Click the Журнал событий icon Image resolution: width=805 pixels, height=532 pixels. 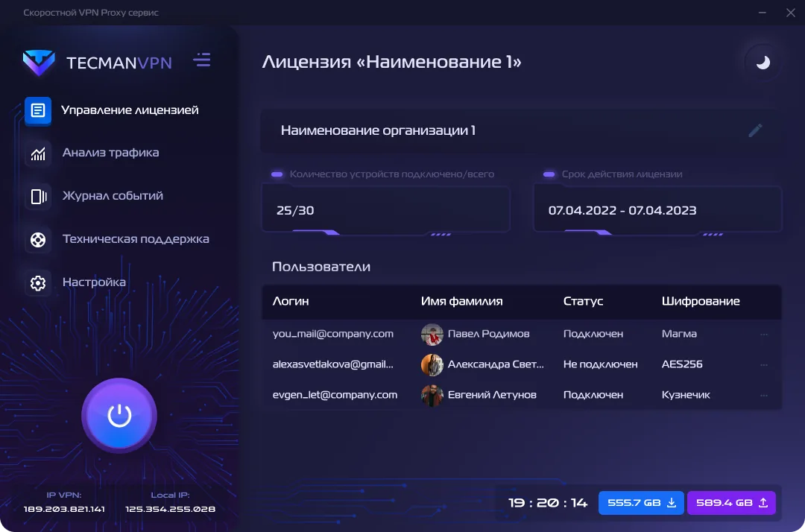click(x=38, y=197)
